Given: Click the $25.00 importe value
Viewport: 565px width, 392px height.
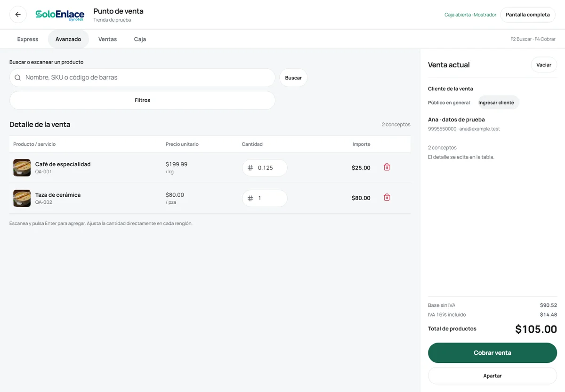Looking at the screenshot, I should [x=361, y=168].
